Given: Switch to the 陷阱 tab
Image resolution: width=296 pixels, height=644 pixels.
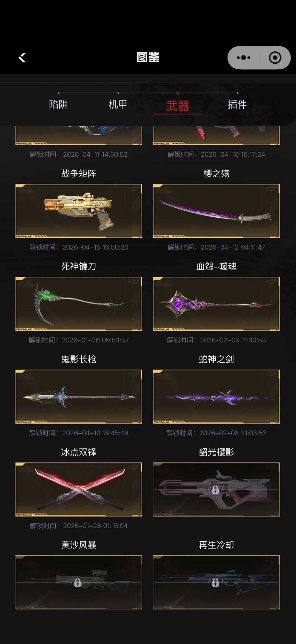Looking at the screenshot, I should coord(58,104).
